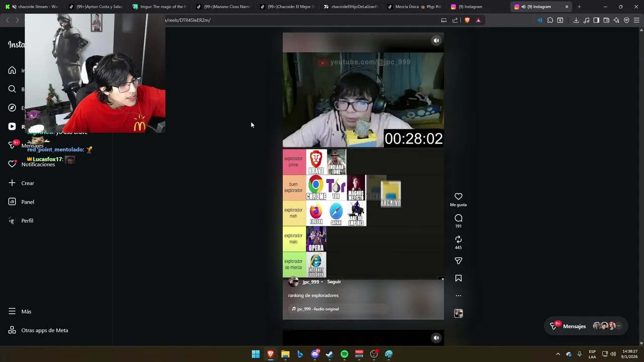
Task: Open the three-dot more options on the reel
Action: point(458,296)
